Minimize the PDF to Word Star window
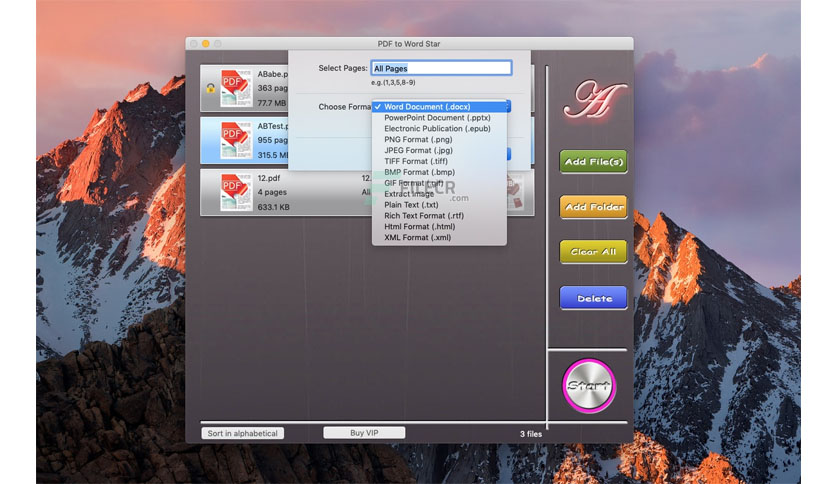This screenshot has width=836, height=484. (206, 44)
